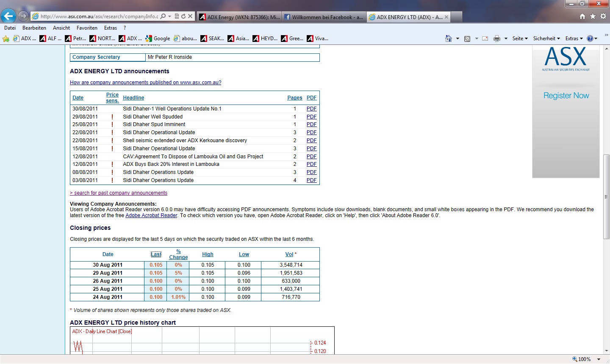Open the Read Mail envelope icon
610x364 pixels.
coord(485,39)
